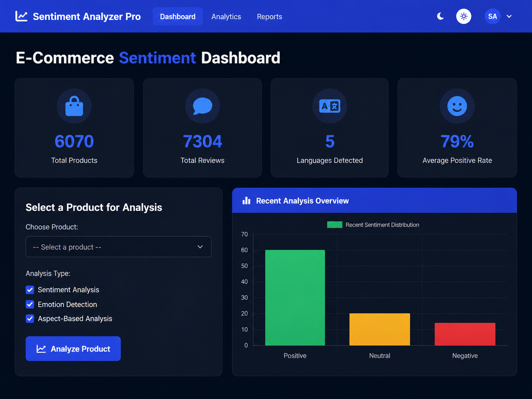Click the Analysis Type label

[48, 273]
